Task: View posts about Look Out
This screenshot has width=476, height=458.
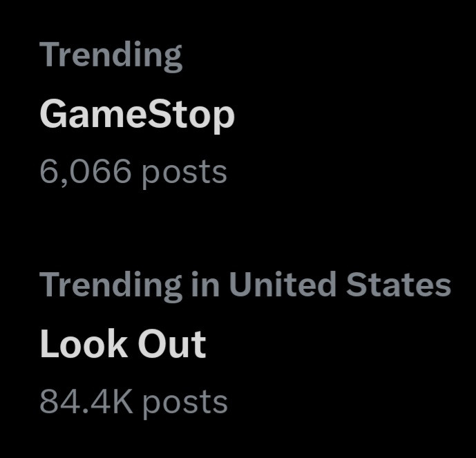Action: tap(123, 344)
